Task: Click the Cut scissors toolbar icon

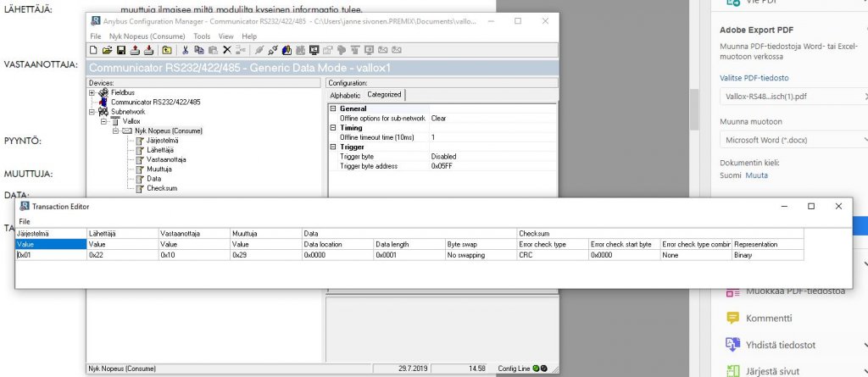Action: (x=185, y=50)
